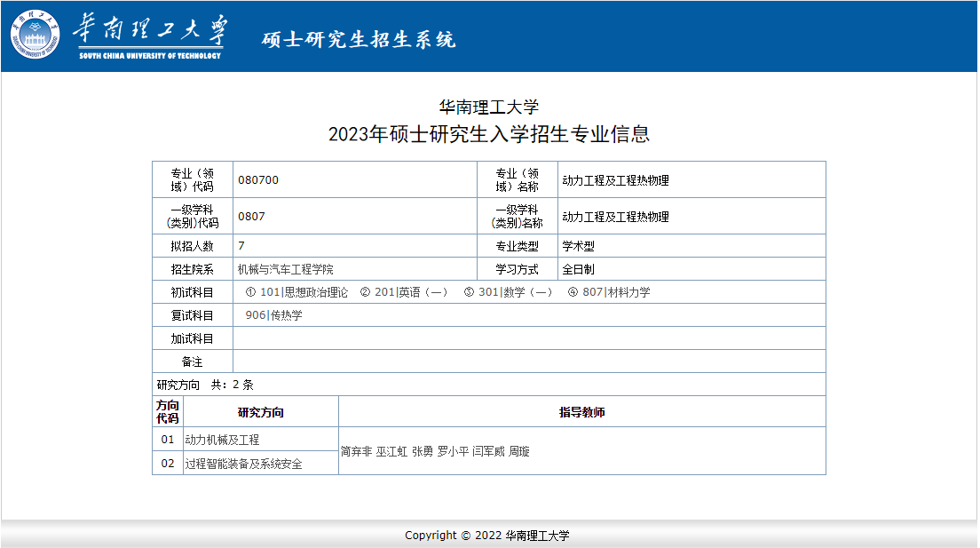
Task: Click the 指导教师 column header
Action: pyautogui.click(x=582, y=412)
